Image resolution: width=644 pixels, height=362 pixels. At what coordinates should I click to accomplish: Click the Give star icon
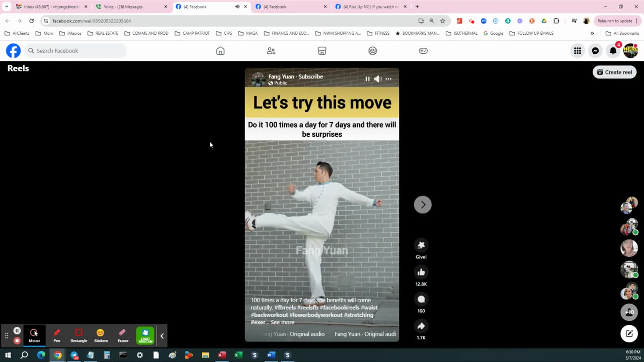point(421,245)
